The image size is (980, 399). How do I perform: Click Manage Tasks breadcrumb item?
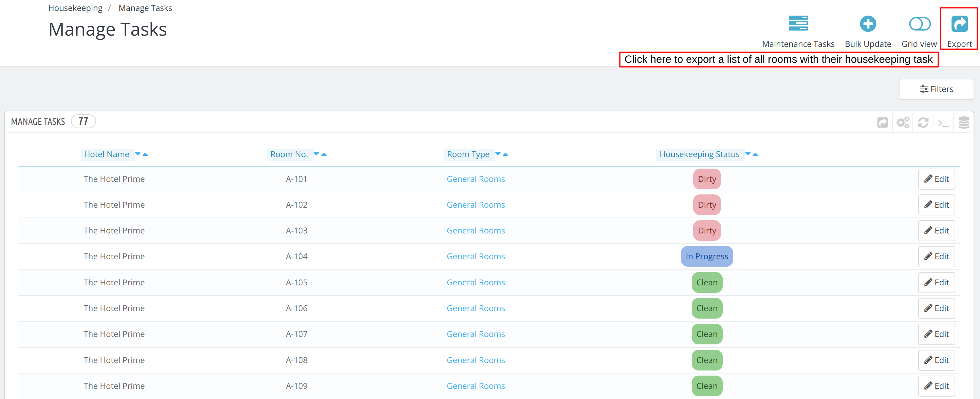coord(145,8)
